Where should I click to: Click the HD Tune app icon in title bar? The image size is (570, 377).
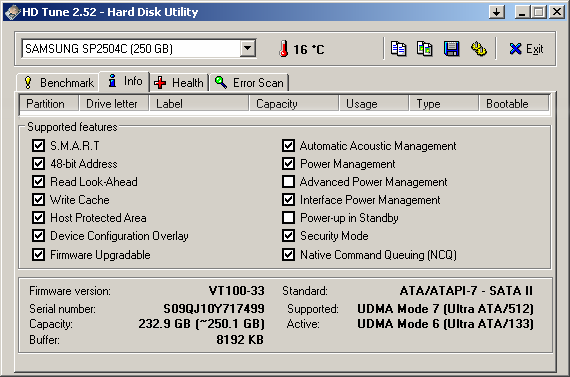point(12,12)
